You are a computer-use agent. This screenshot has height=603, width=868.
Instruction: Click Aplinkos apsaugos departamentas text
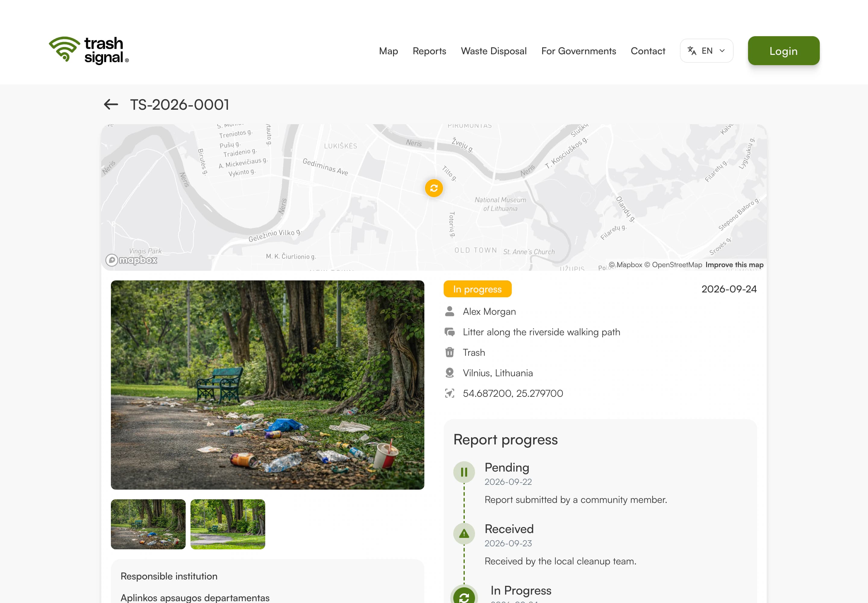[x=195, y=598]
